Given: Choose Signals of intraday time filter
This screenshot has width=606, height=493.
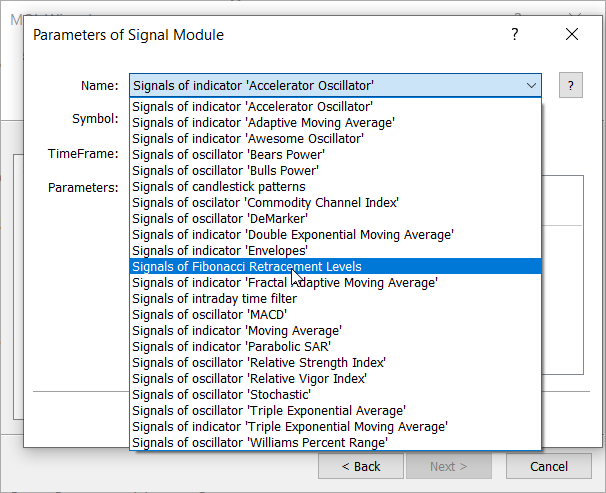Looking at the screenshot, I should tap(214, 298).
